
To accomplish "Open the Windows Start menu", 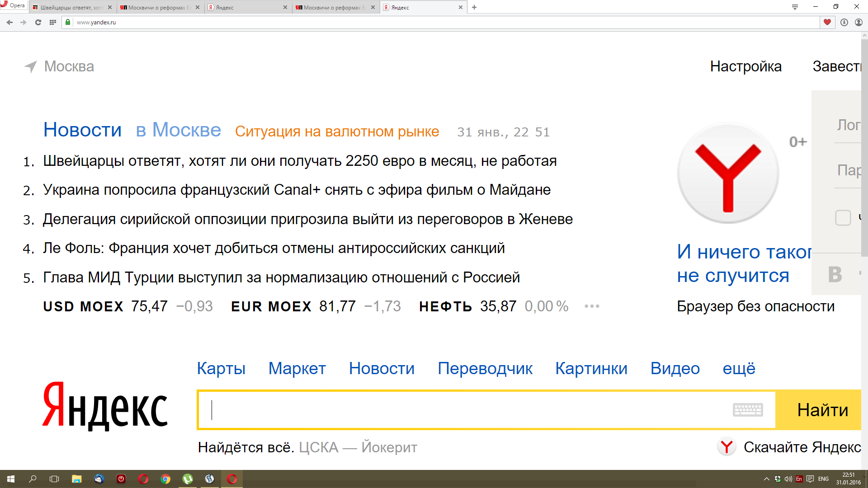I will point(11,479).
